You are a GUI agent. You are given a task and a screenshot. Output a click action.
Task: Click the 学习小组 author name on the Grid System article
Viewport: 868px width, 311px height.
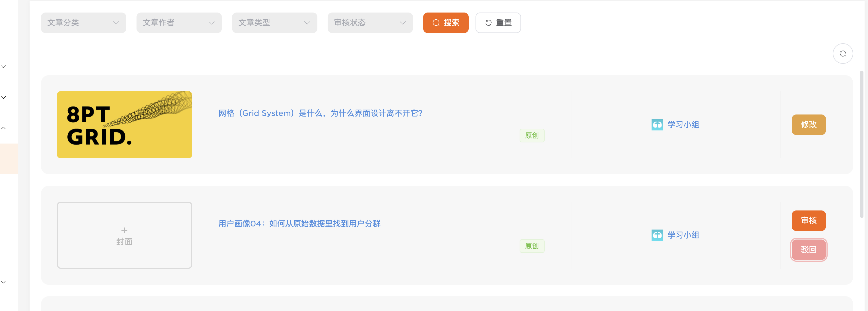pyautogui.click(x=683, y=125)
